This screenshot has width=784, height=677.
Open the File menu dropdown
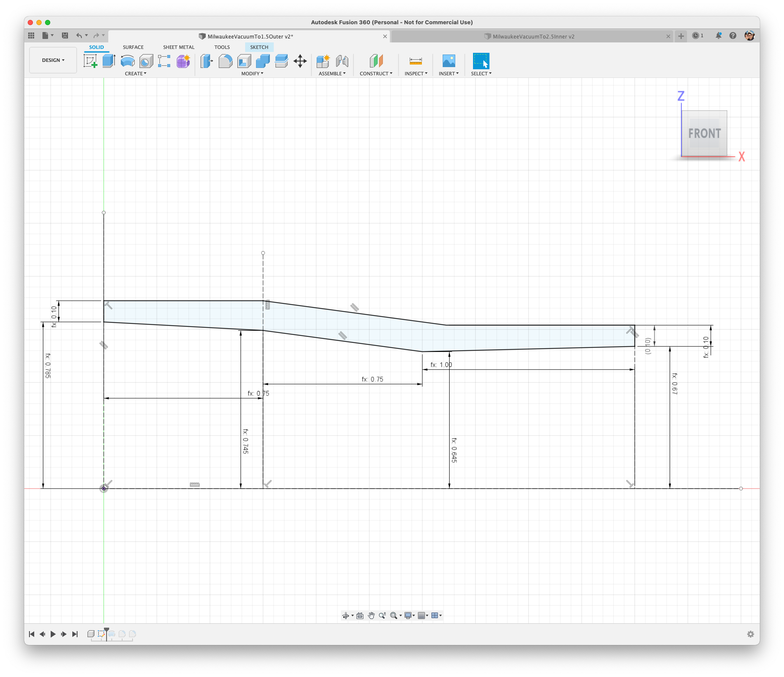pos(47,35)
